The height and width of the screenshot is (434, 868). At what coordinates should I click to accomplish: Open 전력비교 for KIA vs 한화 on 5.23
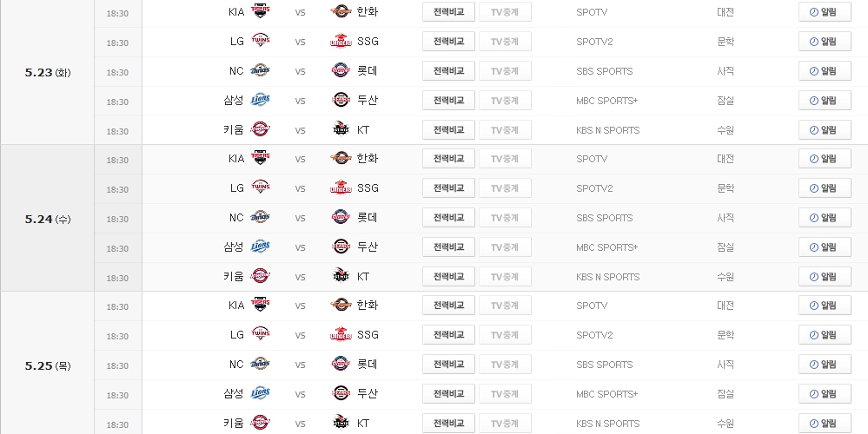tap(448, 11)
